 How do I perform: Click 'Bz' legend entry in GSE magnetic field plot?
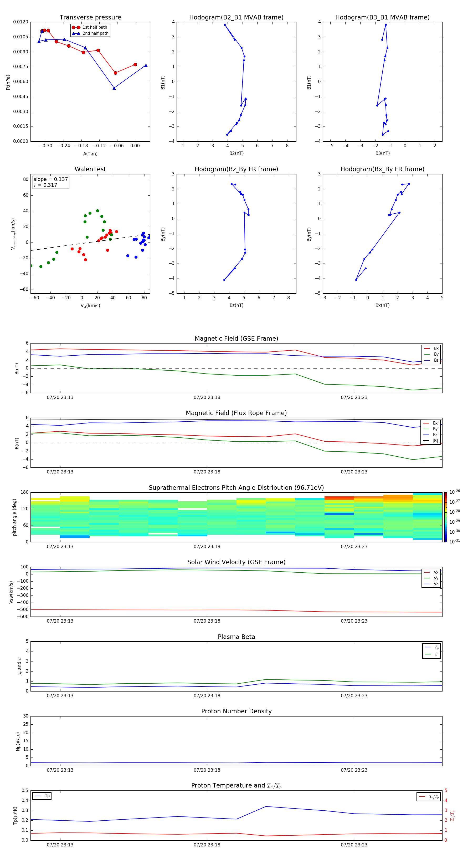tap(431, 360)
